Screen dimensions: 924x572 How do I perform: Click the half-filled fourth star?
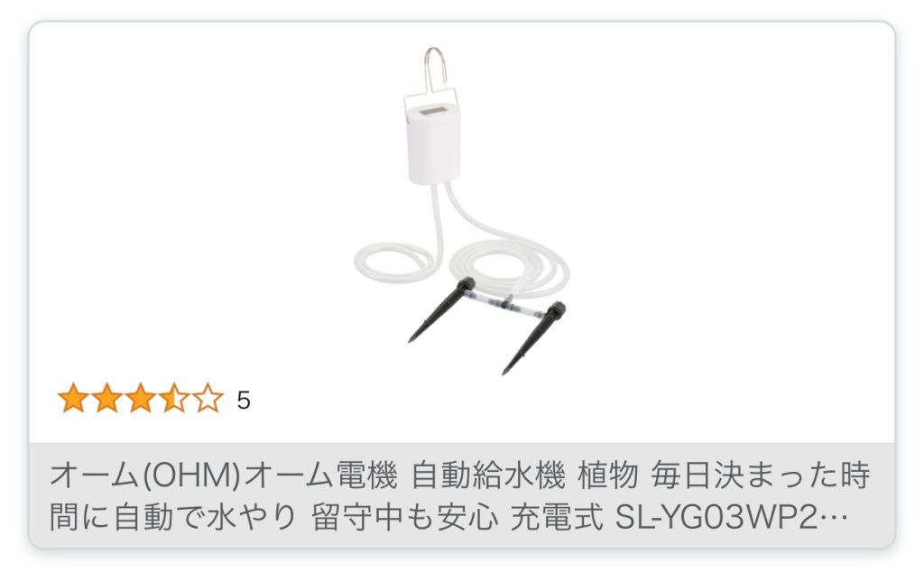point(174,398)
